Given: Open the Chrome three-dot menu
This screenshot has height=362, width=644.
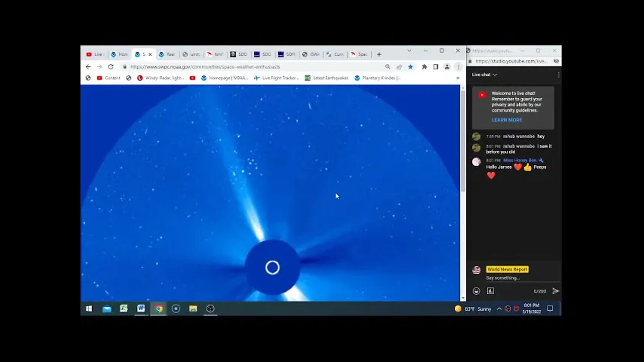Looking at the screenshot, I should pos(458,66).
